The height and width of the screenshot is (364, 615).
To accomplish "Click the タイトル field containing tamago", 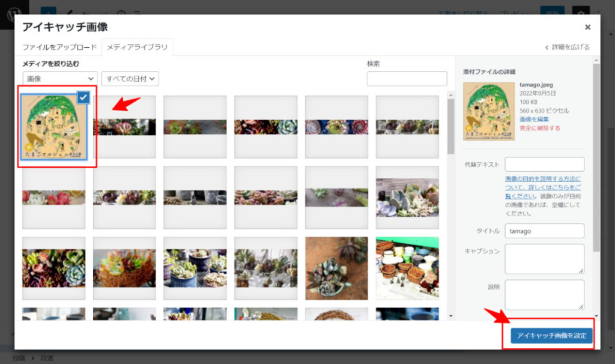I will tap(544, 231).
